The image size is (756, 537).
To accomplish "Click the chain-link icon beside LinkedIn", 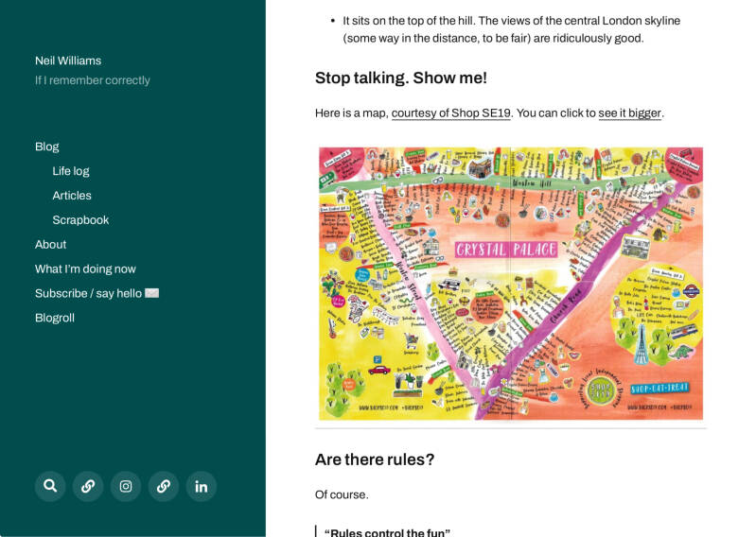I will pyautogui.click(x=164, y=486).
